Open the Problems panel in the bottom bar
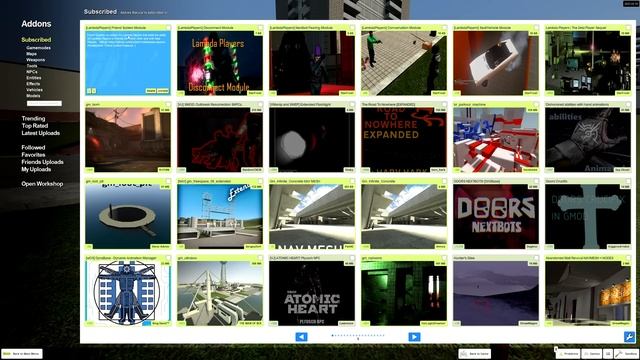 coord(568,354)
